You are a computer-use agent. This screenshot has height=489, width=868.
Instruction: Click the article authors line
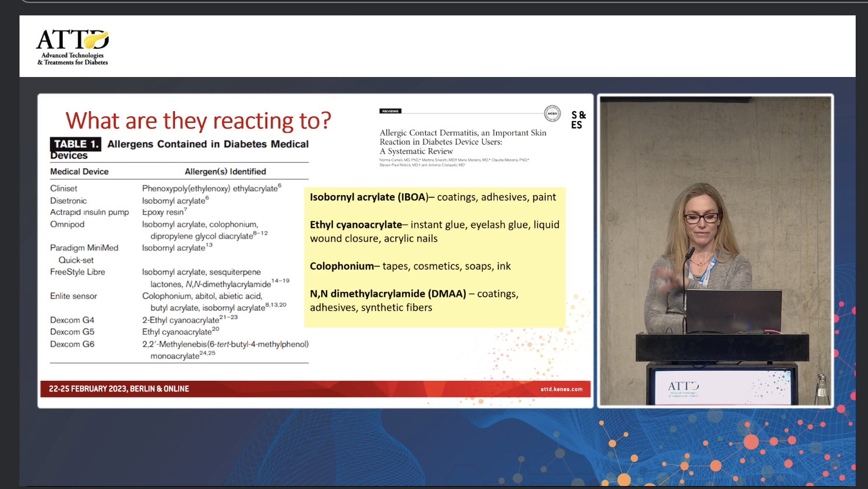454,162
